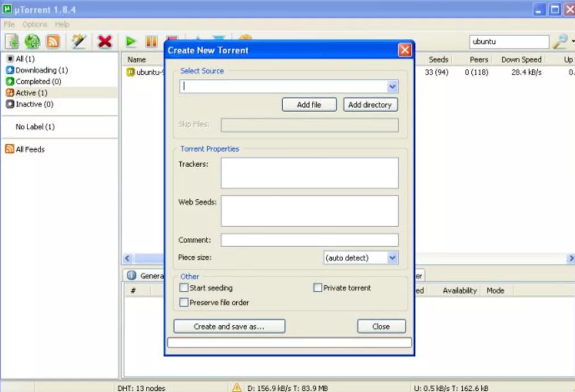Click Create and save as... button
The width and height of the screenshot is (575, 392).
(x=229, y=326)
